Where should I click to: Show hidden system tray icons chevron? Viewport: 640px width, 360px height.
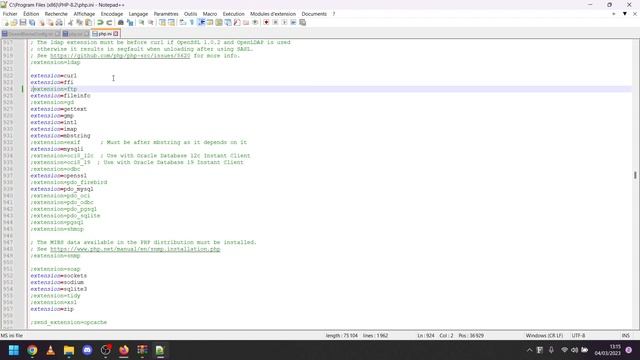pos(529,350)
